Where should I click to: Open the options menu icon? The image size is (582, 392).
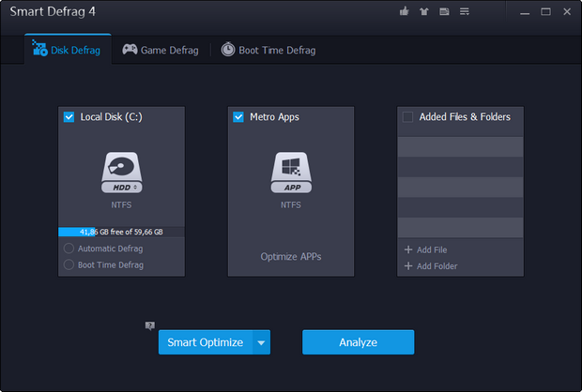coord(465,12)
